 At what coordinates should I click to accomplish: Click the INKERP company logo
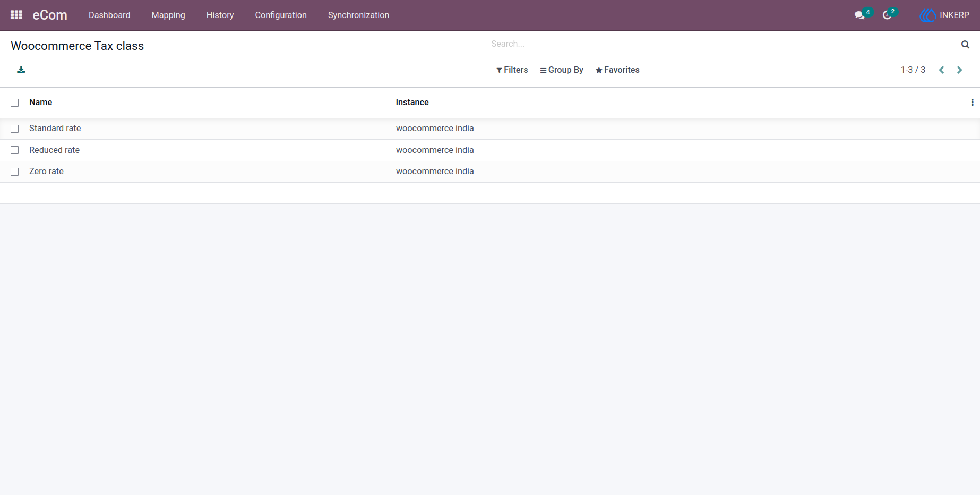pyautogui.click(x=927, y=15)
